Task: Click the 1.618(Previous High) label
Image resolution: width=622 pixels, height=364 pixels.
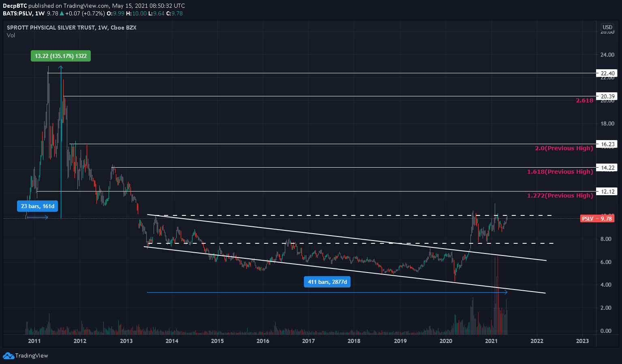Action: 560,172
